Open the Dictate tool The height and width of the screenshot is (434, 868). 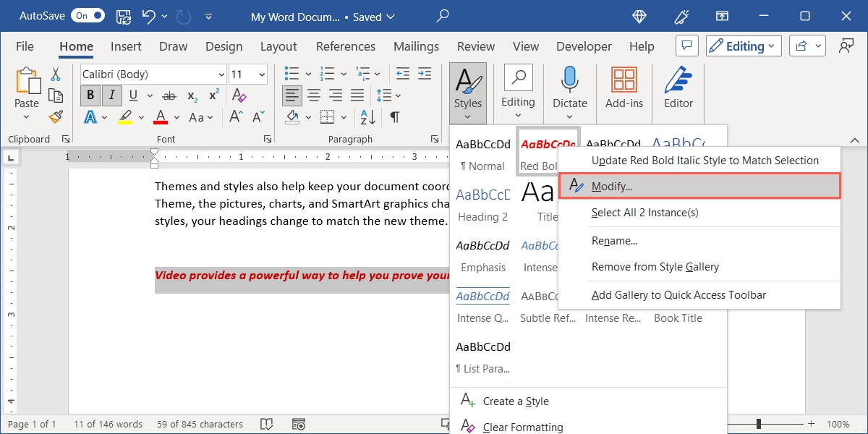tap(569, 87)
